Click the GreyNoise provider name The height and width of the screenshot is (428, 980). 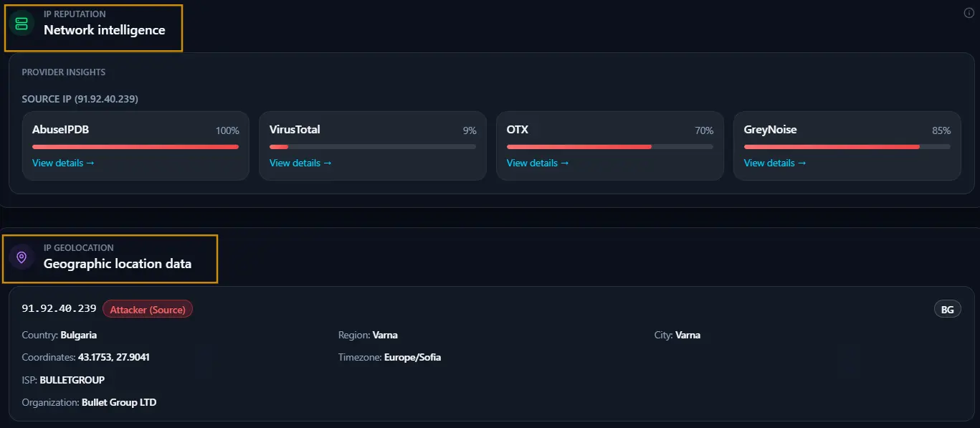click(771, 130)
